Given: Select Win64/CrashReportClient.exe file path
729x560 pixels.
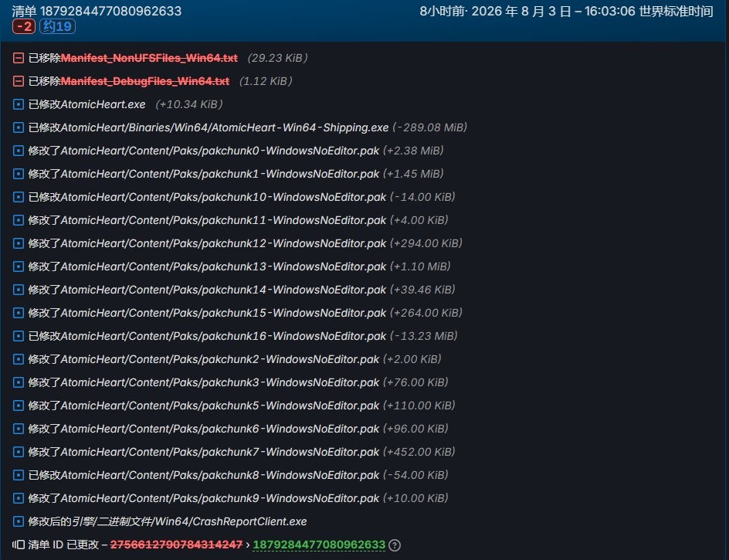Looking at the screenshot, I should pyautogui.click(x=189, y=521).
